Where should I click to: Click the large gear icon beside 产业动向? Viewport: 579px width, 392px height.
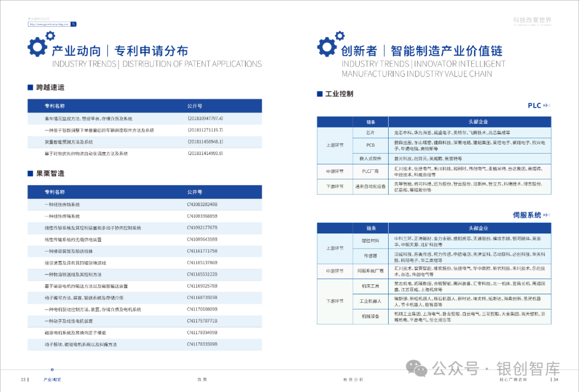[37, 47]
